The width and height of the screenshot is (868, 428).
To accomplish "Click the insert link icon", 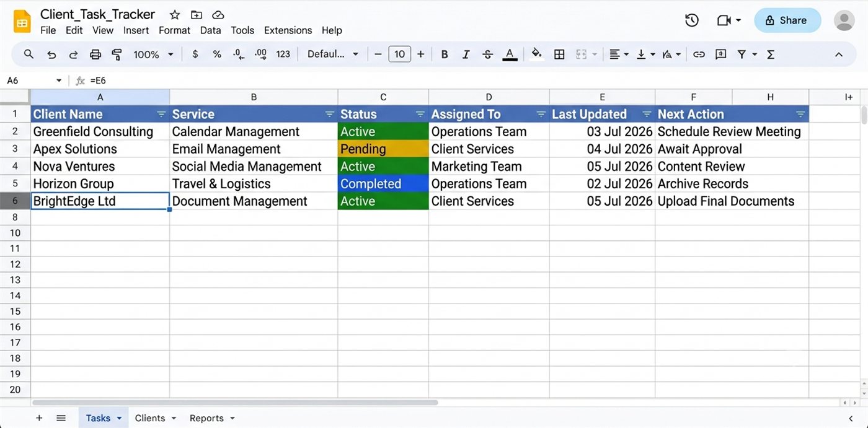I will click(x=699, y=55).
